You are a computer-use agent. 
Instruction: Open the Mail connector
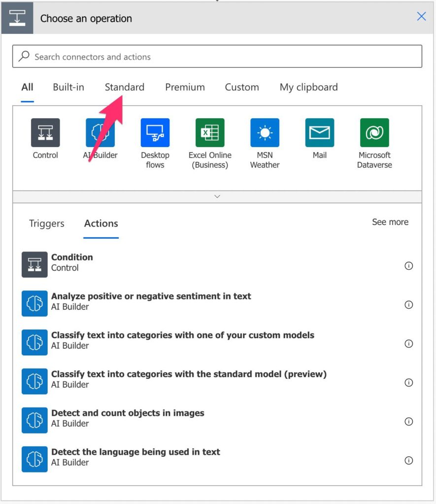tap(319, 132)
